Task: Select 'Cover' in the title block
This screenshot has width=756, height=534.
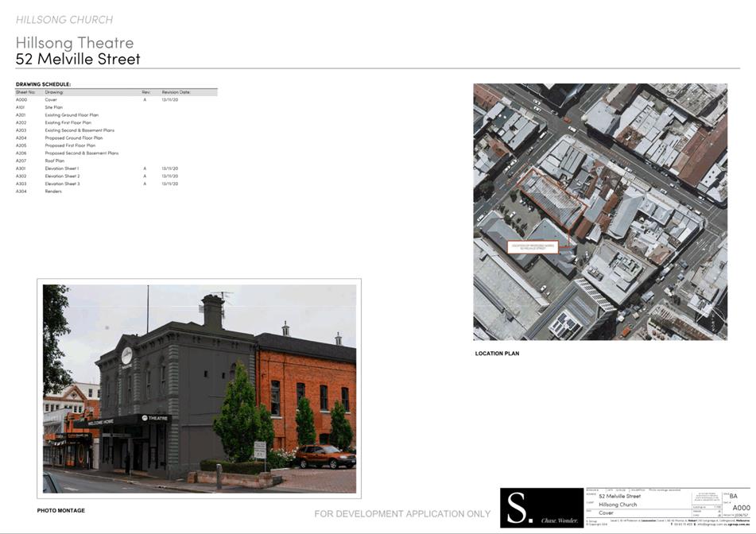Action: pyautogui.click(x=606, y=513)
